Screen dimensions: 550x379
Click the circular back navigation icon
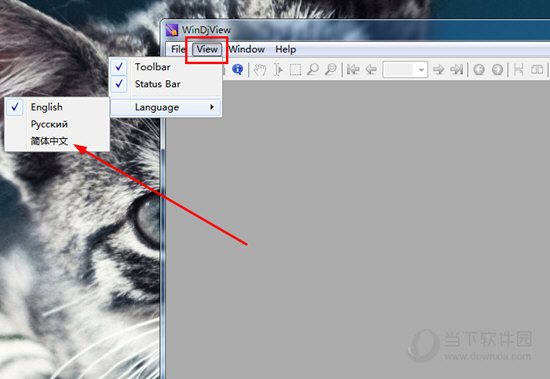click(479, 69)
